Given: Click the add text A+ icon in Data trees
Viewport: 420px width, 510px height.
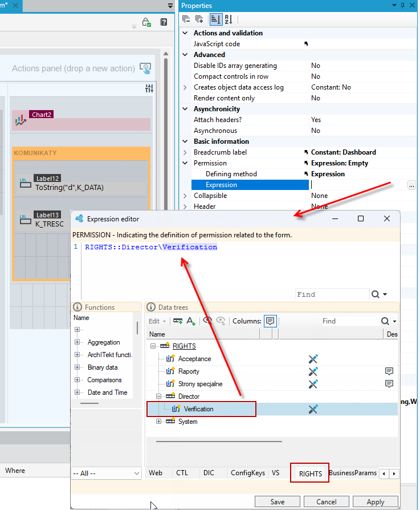Looking at the screenshot, I should coord(191,321).
